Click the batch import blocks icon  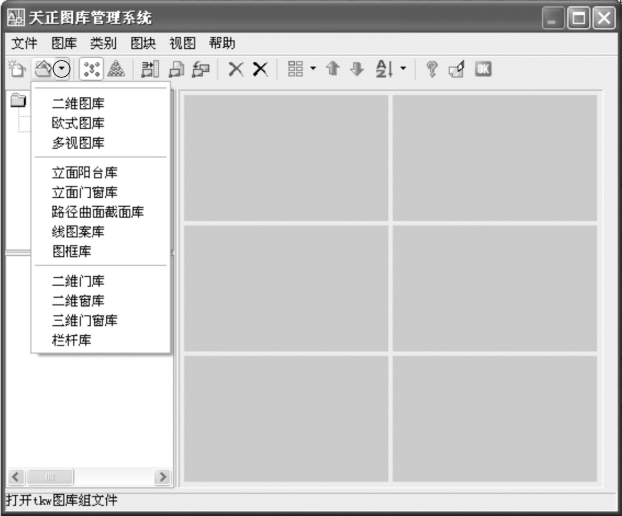pyautogui.click(x=150, y=69)
